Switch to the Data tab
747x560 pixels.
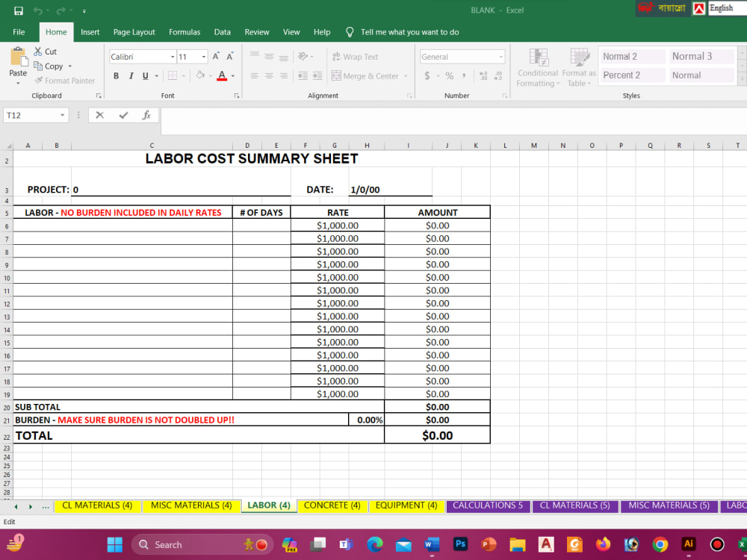tap(222, 32)
